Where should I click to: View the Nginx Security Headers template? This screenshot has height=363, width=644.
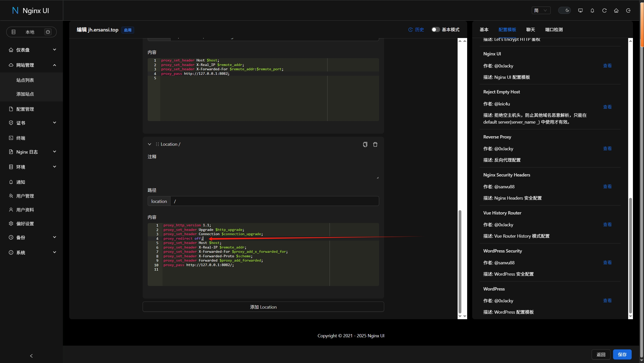coord(607,187)
